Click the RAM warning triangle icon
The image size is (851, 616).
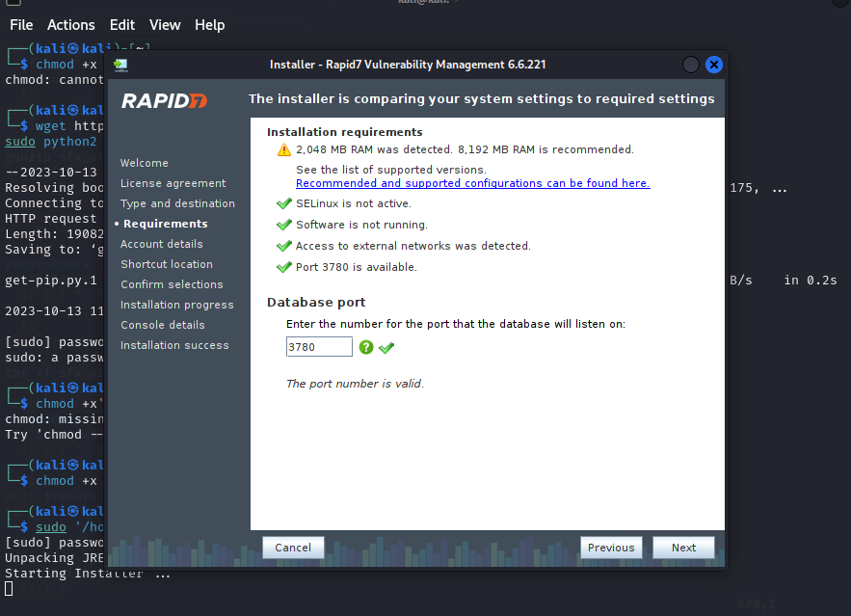(x=284, y=149)
